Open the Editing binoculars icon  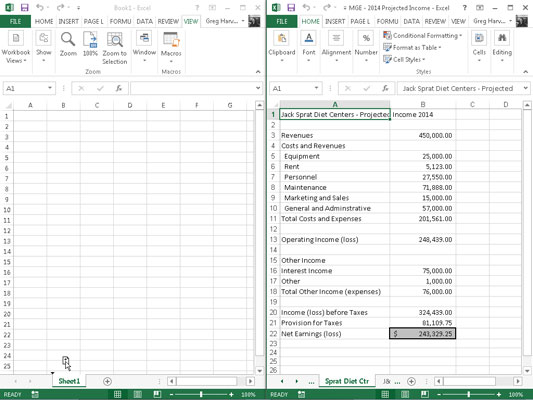502,38
